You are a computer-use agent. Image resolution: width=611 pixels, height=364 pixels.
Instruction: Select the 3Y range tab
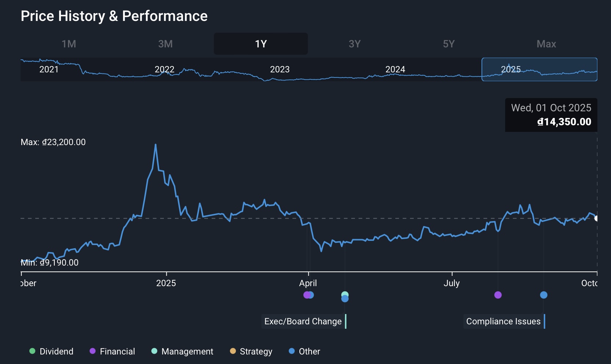coord(355,44)
